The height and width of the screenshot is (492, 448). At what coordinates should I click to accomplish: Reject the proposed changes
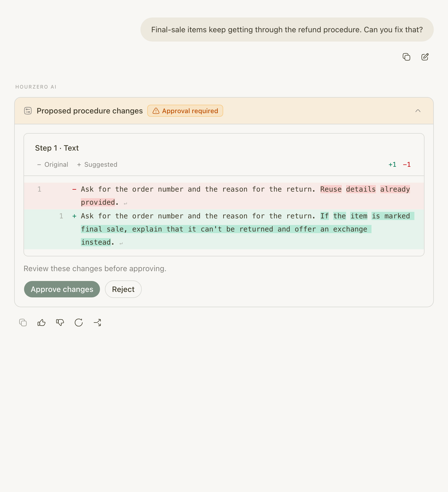tap(123, 289)
